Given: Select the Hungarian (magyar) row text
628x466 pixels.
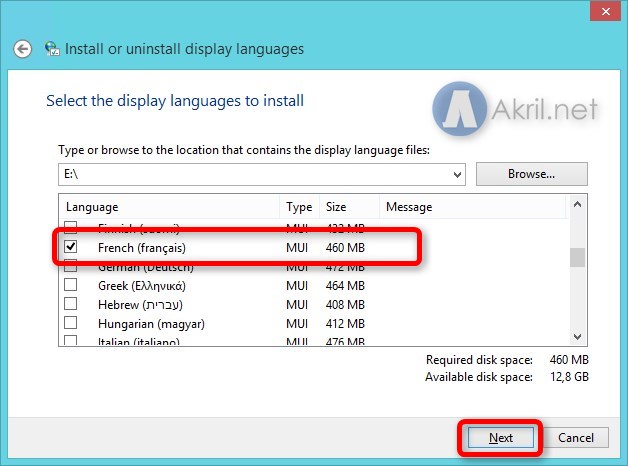Looking at the screenshot, I should 151,323.
